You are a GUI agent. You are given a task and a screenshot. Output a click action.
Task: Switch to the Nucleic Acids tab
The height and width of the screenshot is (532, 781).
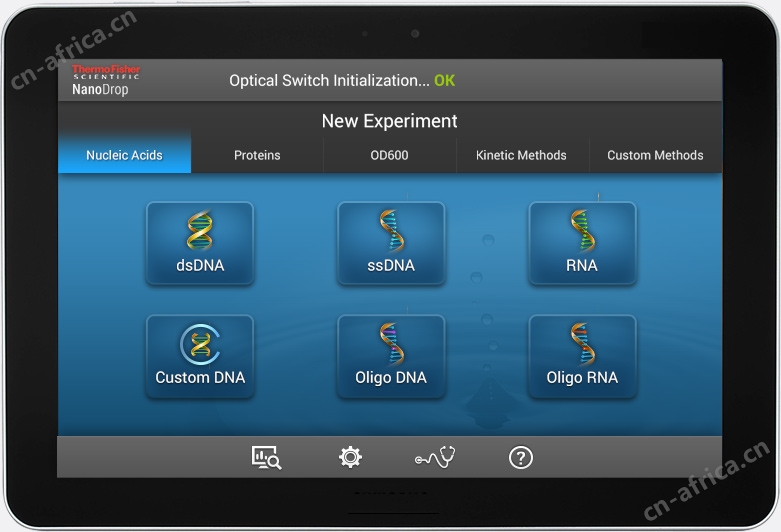[125, 155]
